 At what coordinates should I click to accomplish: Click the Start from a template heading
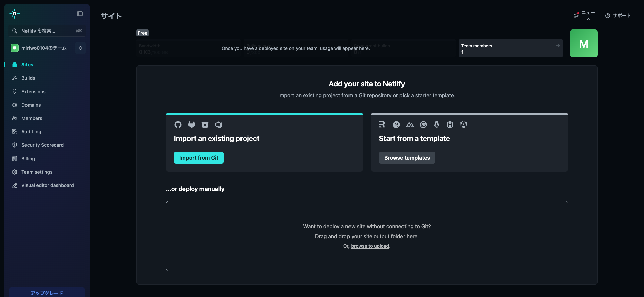point(415,139)
